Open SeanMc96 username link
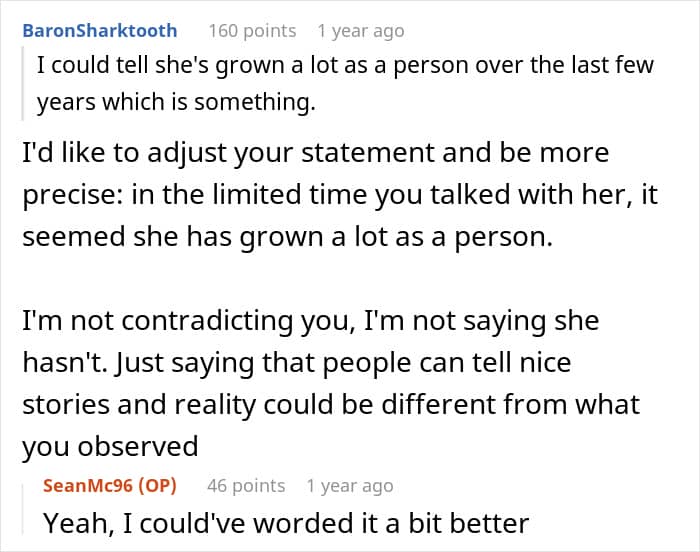 tap(88, 485)
